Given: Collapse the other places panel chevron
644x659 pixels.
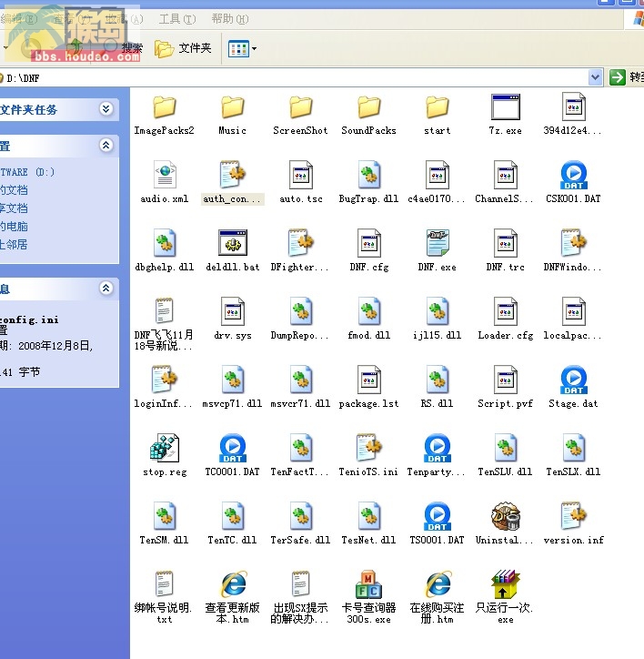Looking at the screenshot, I should pos(106,146).
